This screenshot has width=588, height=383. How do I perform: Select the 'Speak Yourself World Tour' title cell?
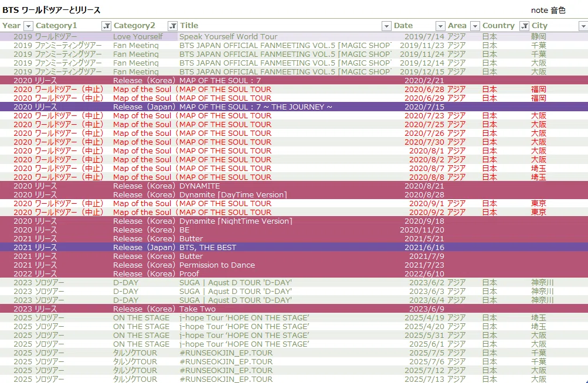click(x=229, y=37)
